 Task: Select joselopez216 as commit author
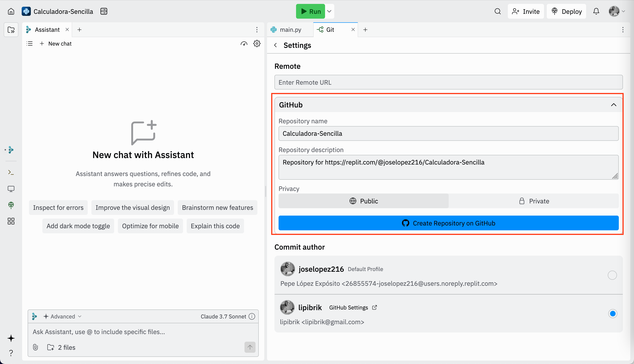pyautogui.click(x=612, y=275)
